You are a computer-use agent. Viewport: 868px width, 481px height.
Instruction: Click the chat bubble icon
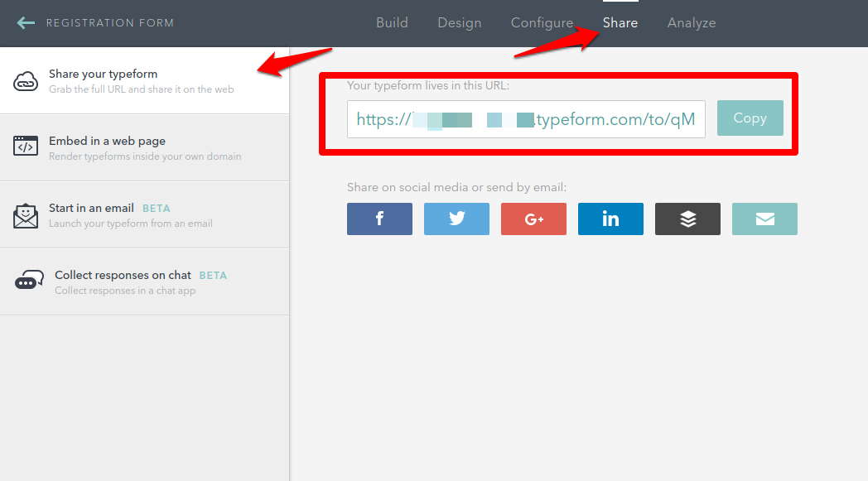[x=29, y=280]
